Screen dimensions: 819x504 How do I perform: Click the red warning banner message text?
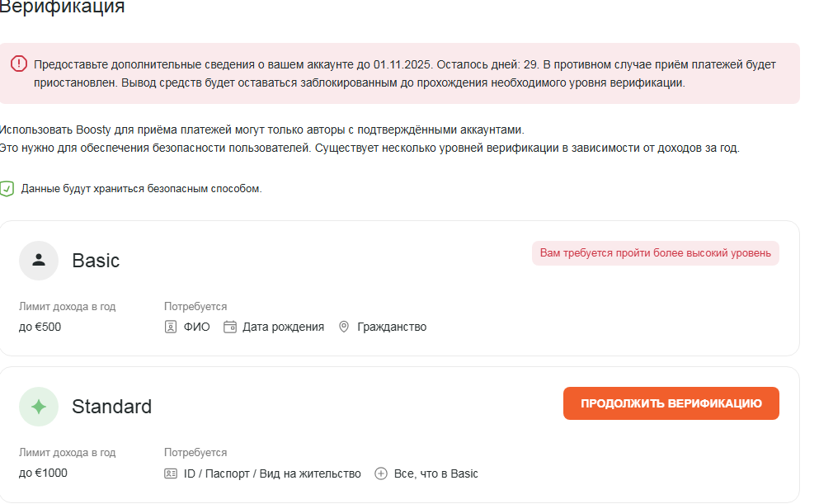click(x=404, y=73)
